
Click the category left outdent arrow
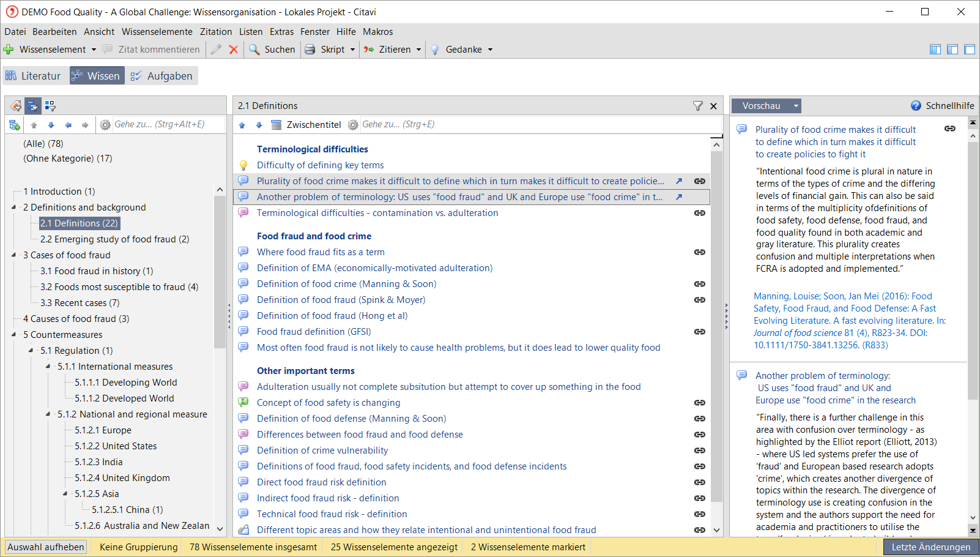(x=69, y=125)
